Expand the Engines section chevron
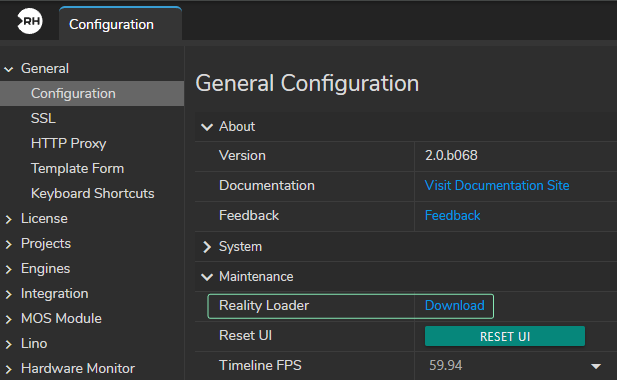 9,269
